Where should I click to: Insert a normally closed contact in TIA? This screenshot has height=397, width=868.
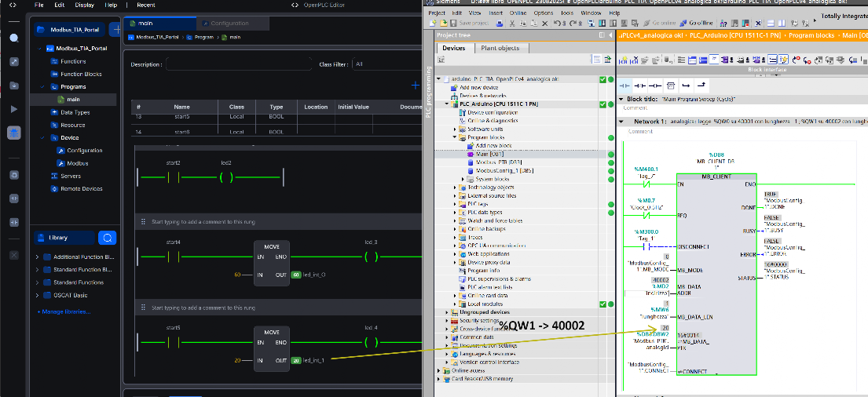pos(640,86)
